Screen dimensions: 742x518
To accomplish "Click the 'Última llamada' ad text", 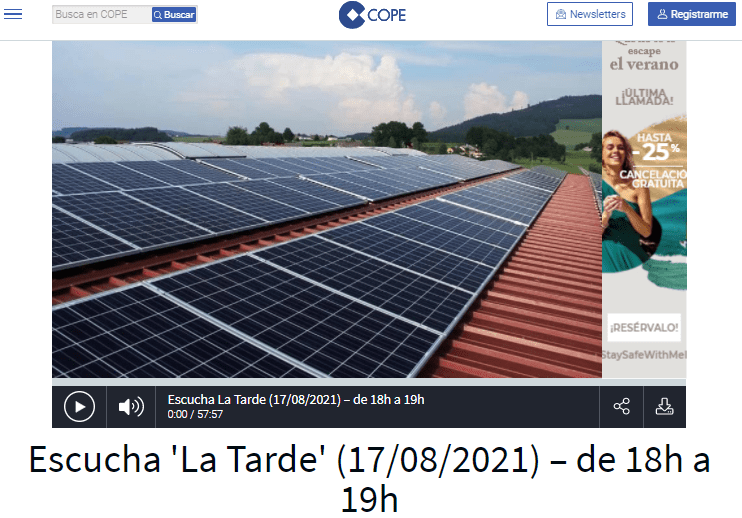I will pos(644,95).
